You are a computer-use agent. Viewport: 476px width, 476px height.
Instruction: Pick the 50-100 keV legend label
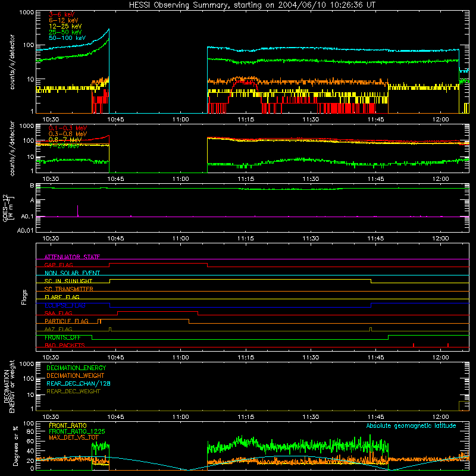(67, 38)
